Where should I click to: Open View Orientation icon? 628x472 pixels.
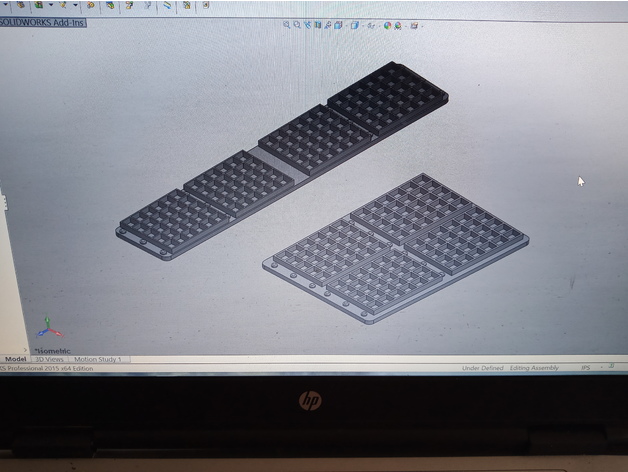coord(337,25)
